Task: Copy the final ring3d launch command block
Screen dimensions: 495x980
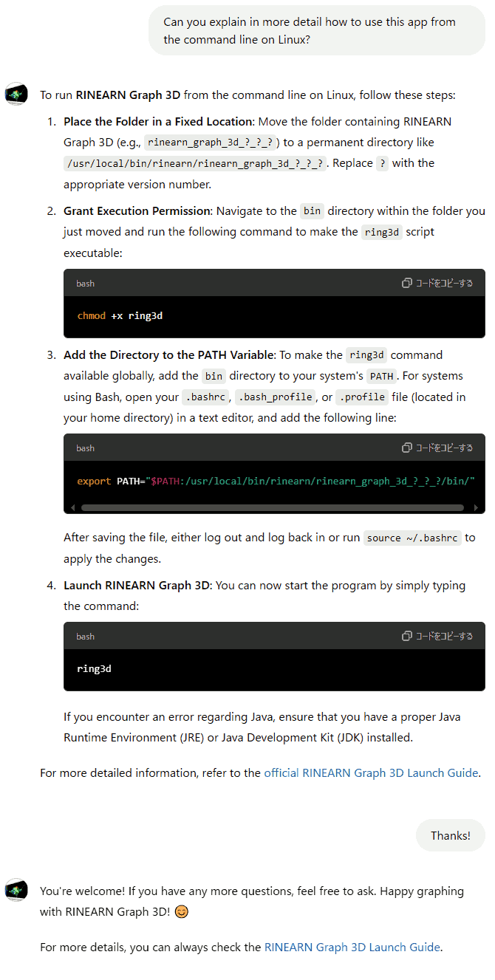Action: [437, 636]
